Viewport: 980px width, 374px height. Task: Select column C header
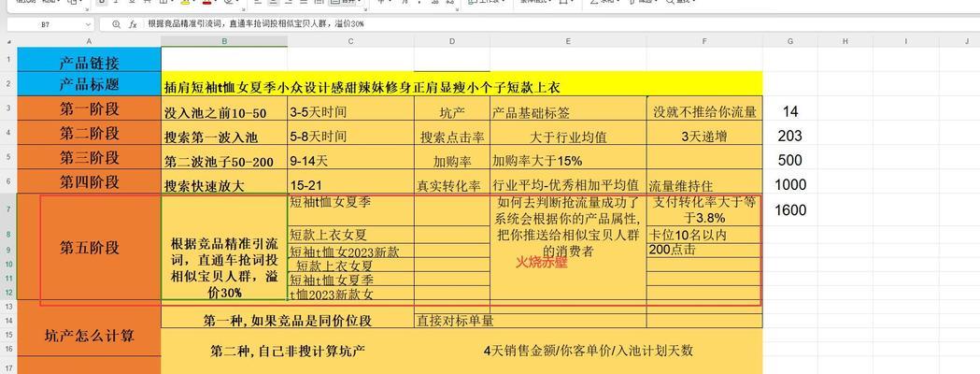coord(350,41)
